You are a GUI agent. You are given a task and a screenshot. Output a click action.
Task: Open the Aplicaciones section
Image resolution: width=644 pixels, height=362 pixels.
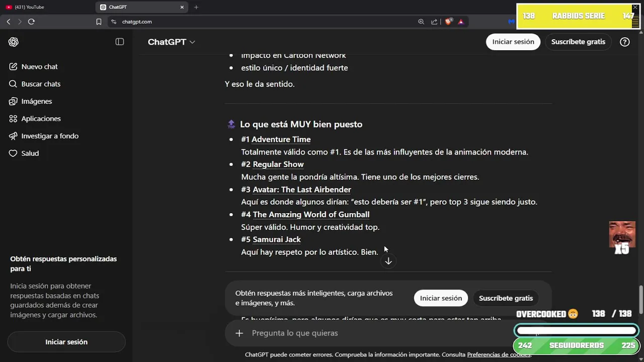[41, 119]
